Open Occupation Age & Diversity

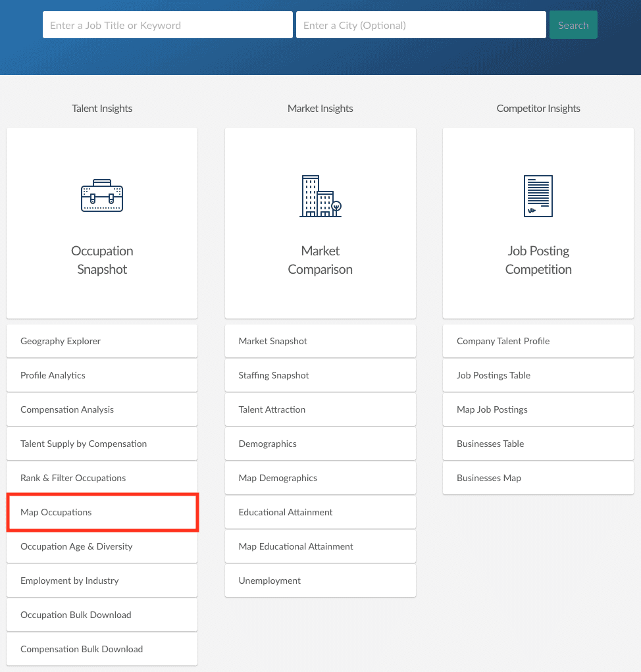tap(102, 546)
